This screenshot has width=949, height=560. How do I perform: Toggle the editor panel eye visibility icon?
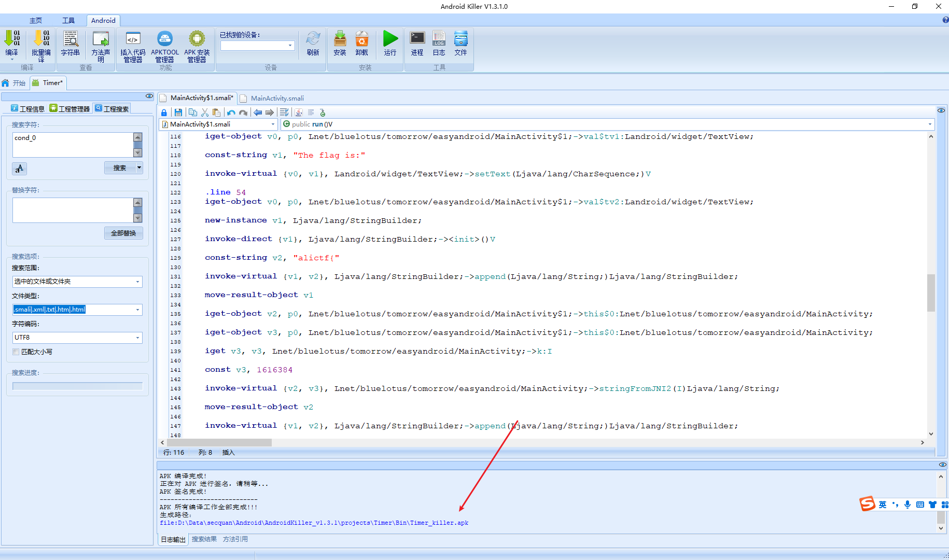941,110
